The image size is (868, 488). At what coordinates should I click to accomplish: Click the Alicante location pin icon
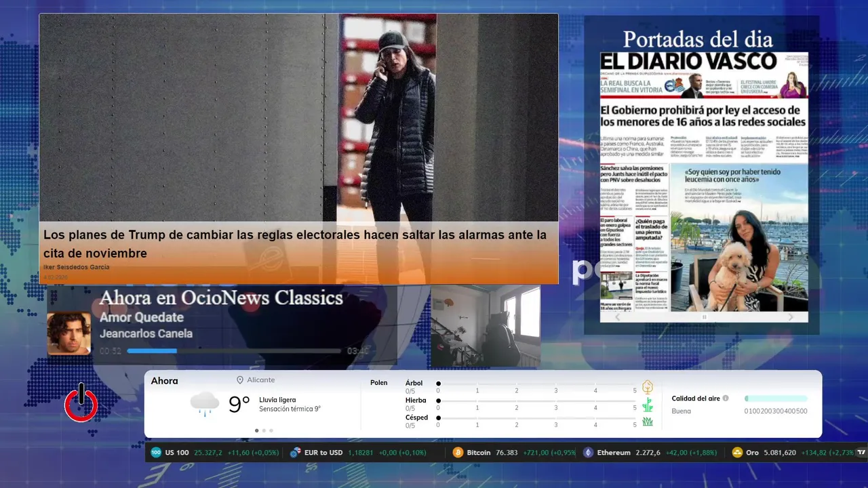click(x=240, y=380)
